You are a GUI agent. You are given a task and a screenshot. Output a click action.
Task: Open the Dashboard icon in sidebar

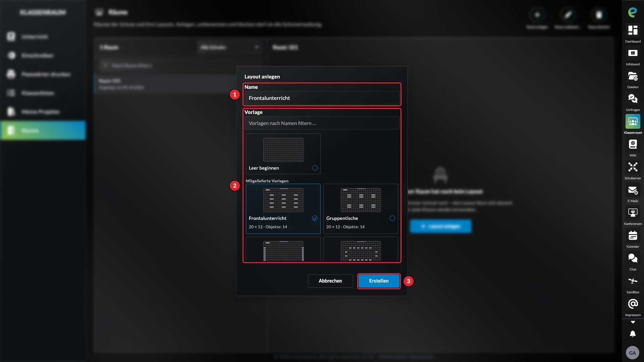click(633, 31)
